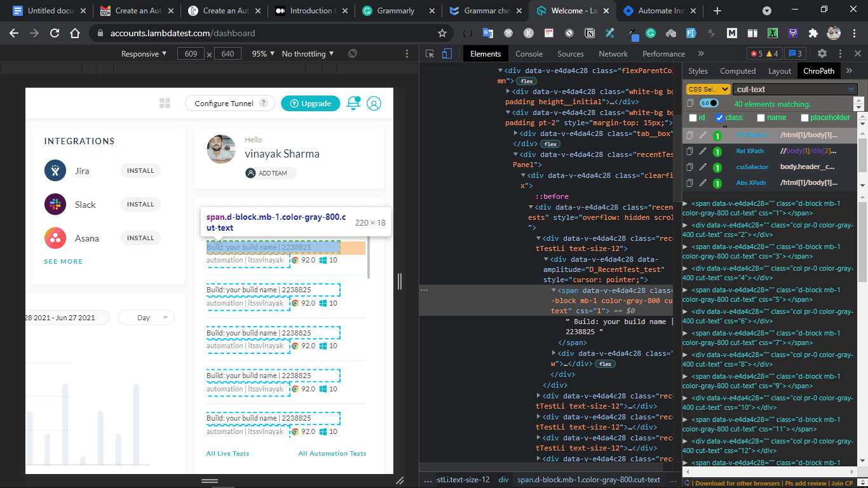Switch to the Console tab
868x488 pixels.
point(529,54)
